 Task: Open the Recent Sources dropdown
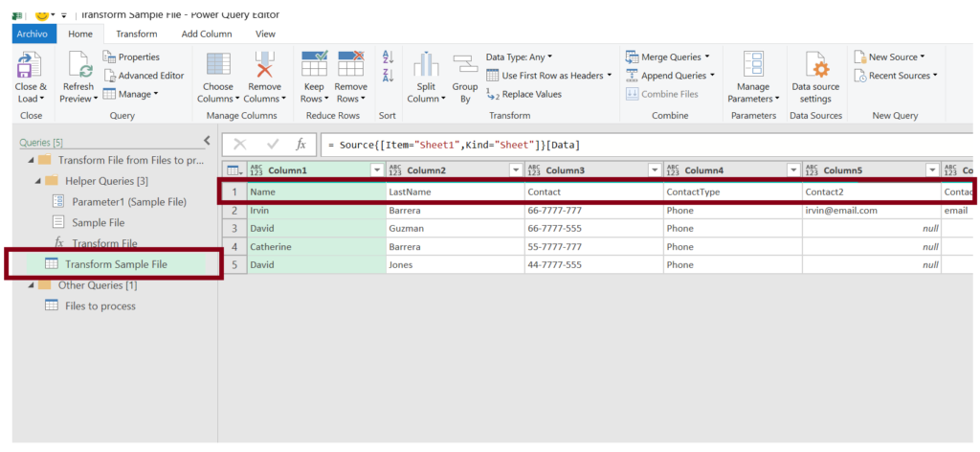pyautogui.click(x=896, y=76)
